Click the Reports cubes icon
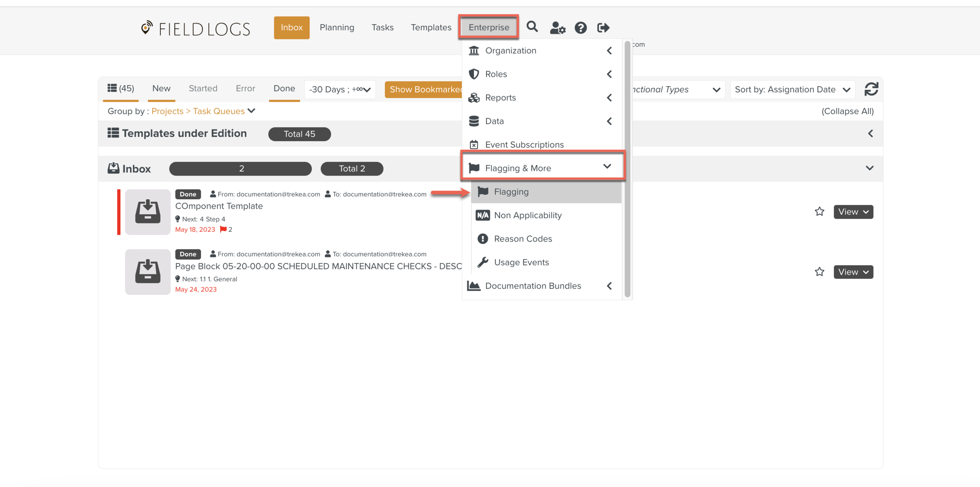980x487 pixels. (x=474, y=98)
